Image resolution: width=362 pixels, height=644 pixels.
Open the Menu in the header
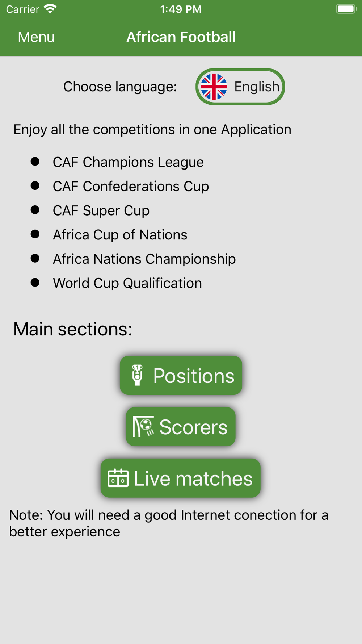tap(36, 37)
